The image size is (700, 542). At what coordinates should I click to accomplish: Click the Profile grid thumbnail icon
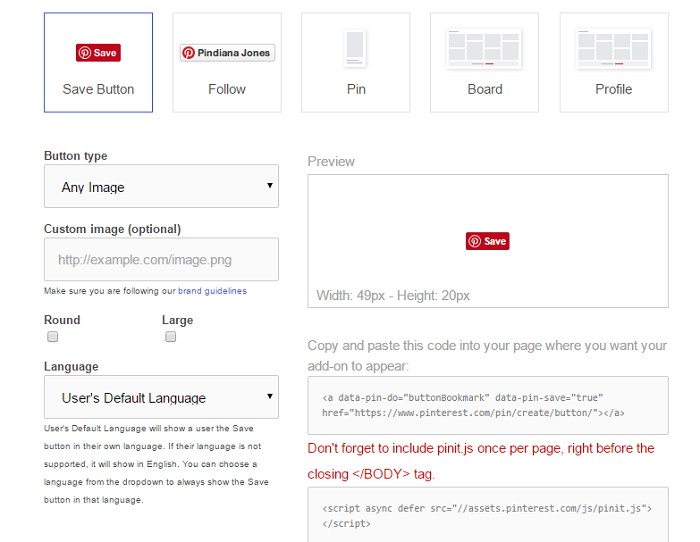click(613, 48)
